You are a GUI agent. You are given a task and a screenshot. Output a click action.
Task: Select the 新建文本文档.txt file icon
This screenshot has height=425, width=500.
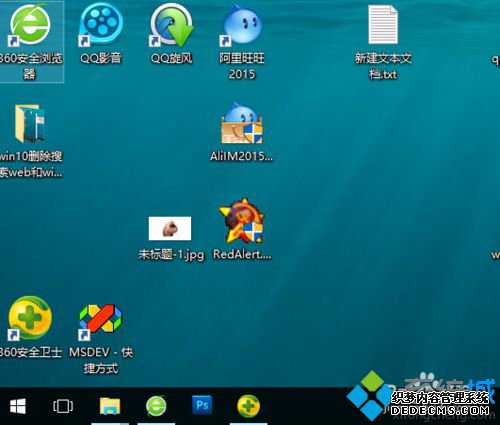[383, 24]
